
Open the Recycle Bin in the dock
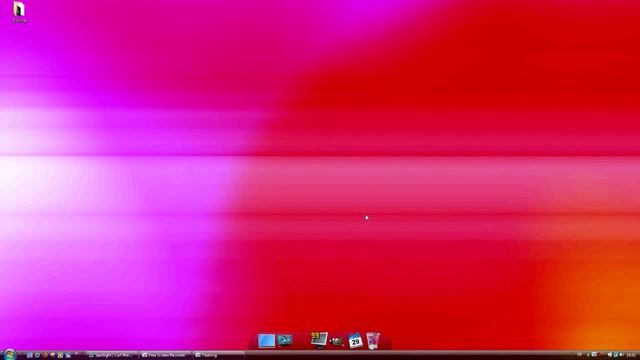coord(373,341)
